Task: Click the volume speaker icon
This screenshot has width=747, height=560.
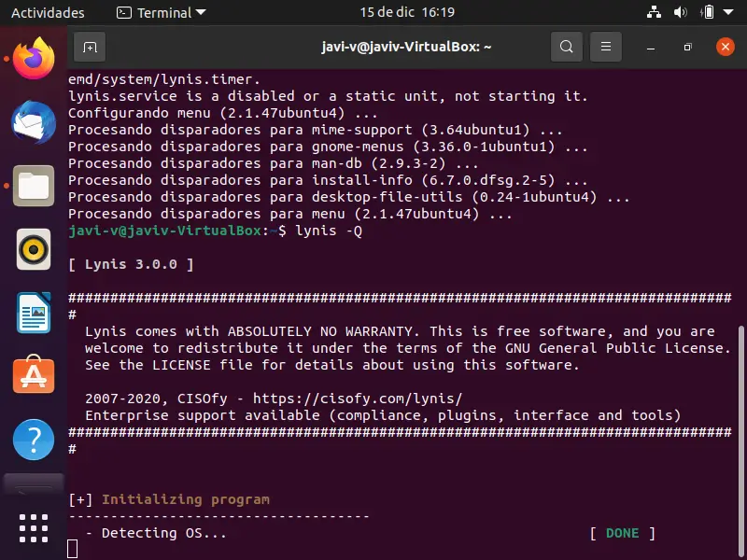Action: 680,13
